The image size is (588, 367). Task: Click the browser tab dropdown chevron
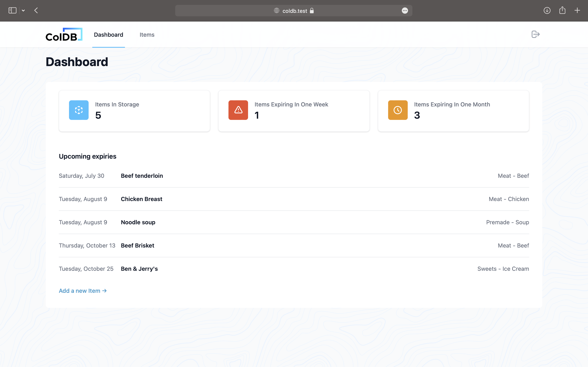pos(23,11)
